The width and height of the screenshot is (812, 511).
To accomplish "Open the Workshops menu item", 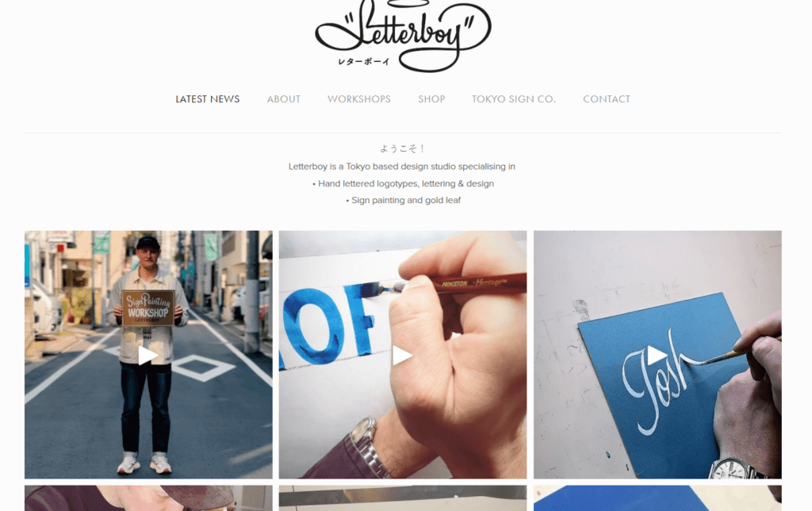I will 359,99.
